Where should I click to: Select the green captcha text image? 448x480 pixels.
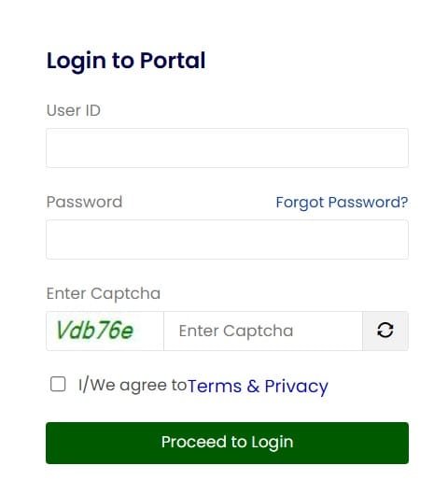[95, 331]
